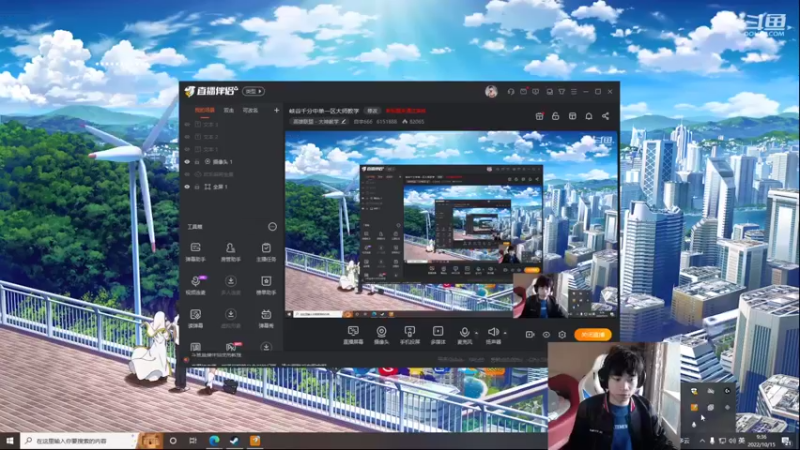Switch to the second scene tab
The image size is (800, 450).
click(x=229, y=110)
